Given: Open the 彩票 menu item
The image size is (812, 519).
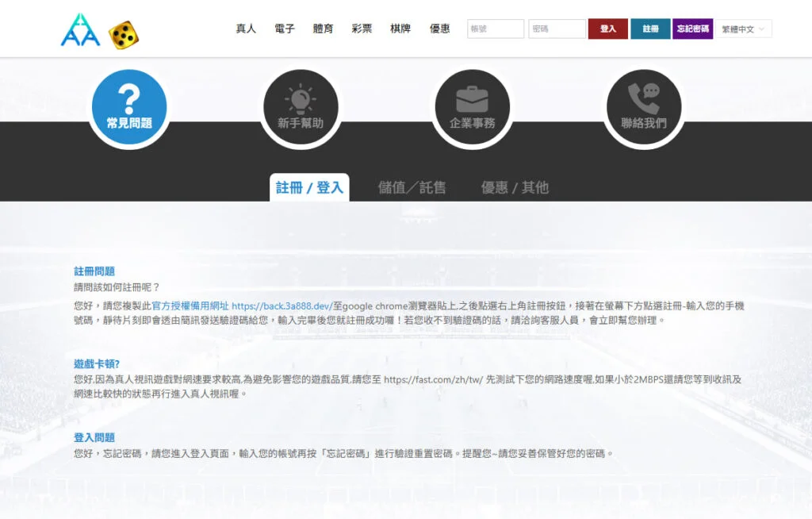Looking at the screenshot, I should click(362, 29).
